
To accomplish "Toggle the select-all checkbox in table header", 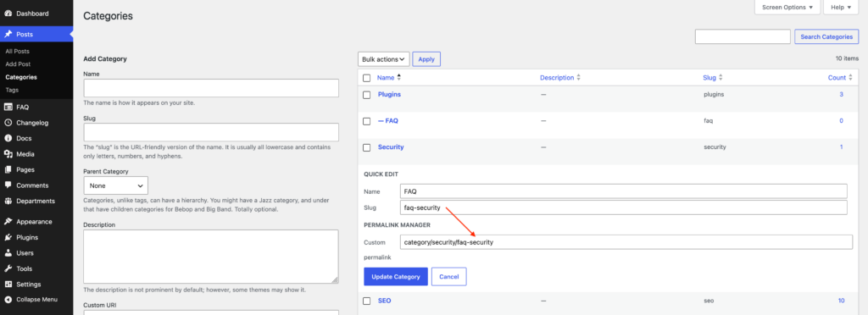I will pyautogui.click(x=366, y=78).
